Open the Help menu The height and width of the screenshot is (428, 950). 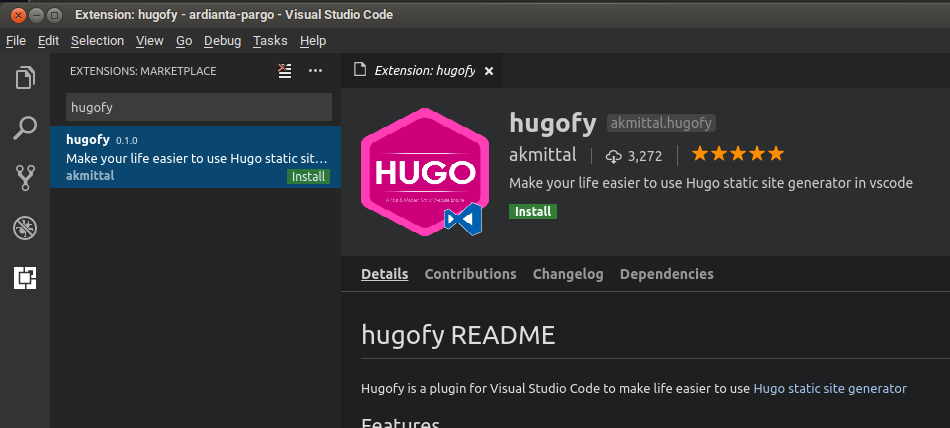click(x=313, y=41)
